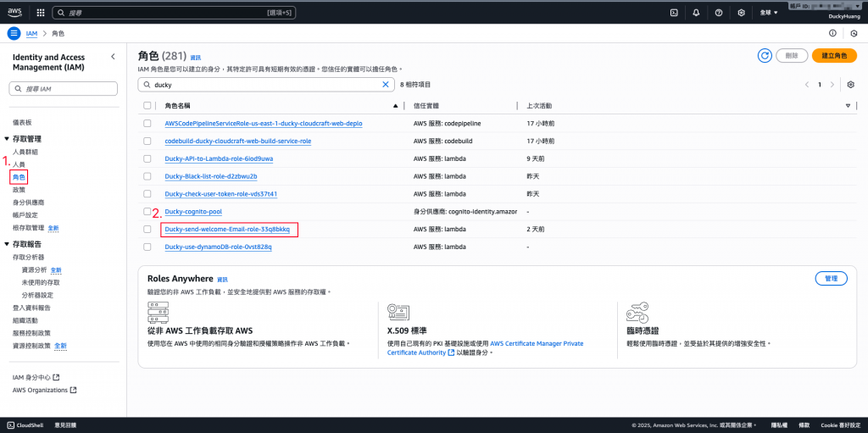
Task: Toggle the side navigation hamburger menu
Action: pos(14,33)
